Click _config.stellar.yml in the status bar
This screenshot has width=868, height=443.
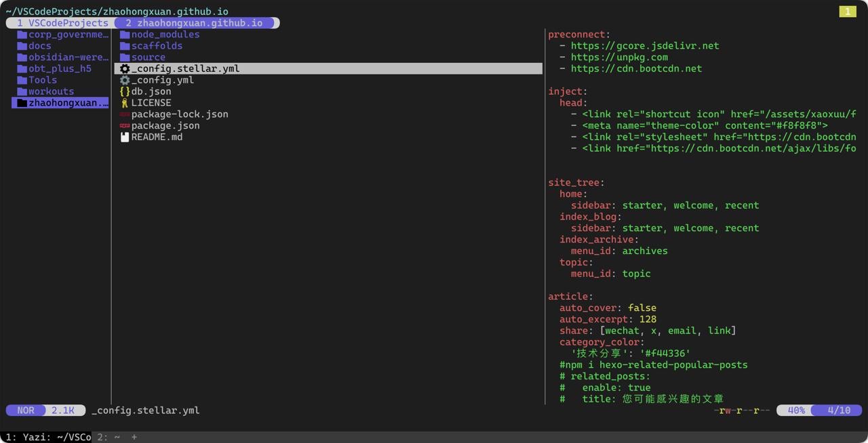pos(146,410)
